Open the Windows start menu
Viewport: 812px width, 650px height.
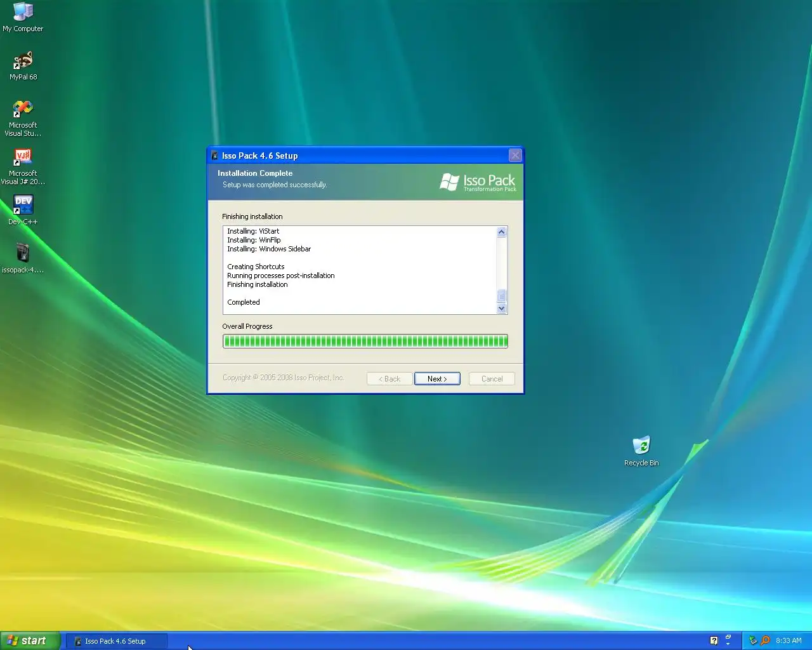point(30,640)
